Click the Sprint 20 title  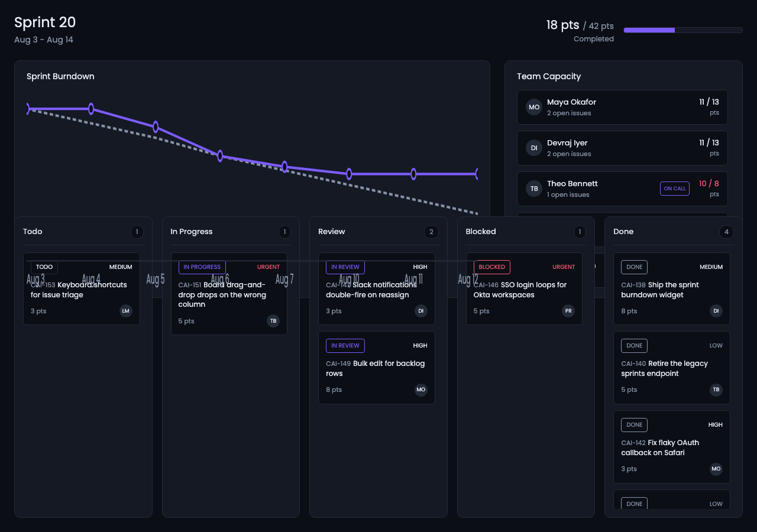45,22
